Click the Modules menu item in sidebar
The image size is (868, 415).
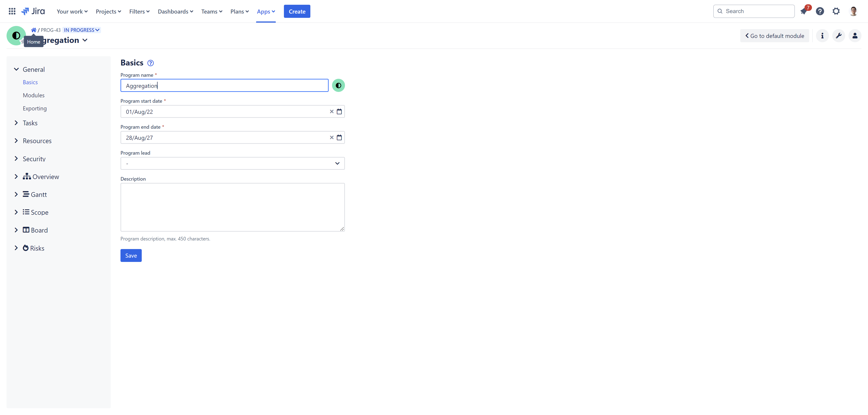33,95
